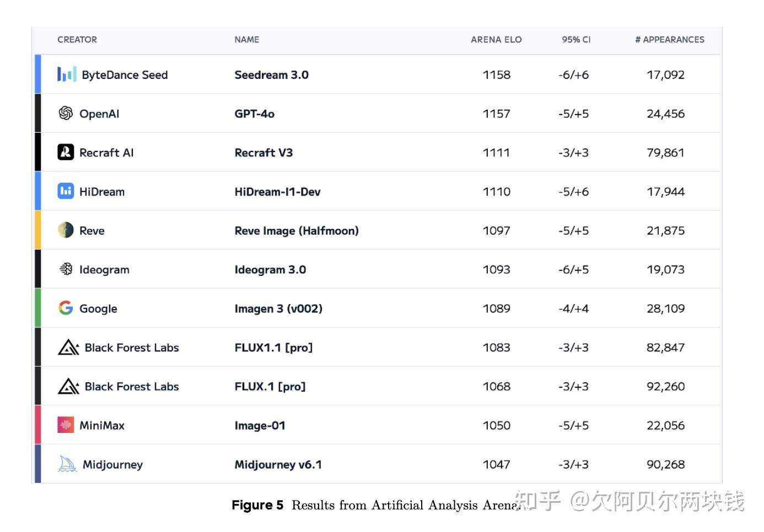The width and height of the screenshot is (764, 532).
Task: Click the MiniMax logo icon
Action: (x=66, y=425)
